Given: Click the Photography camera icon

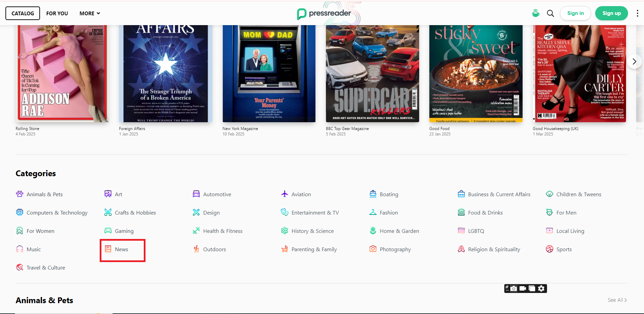Looking at the screenshot, I should coord(373,249).
